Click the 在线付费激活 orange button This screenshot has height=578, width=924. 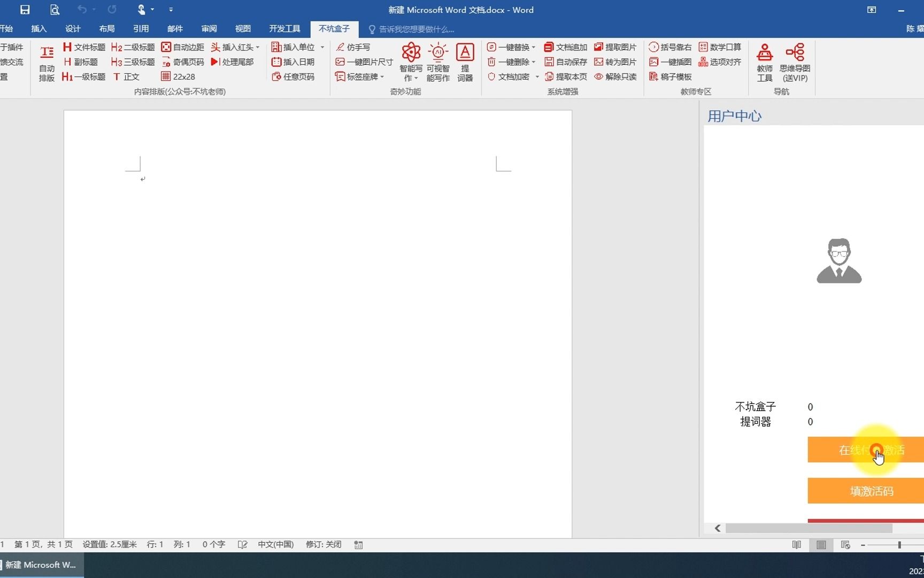866,450
